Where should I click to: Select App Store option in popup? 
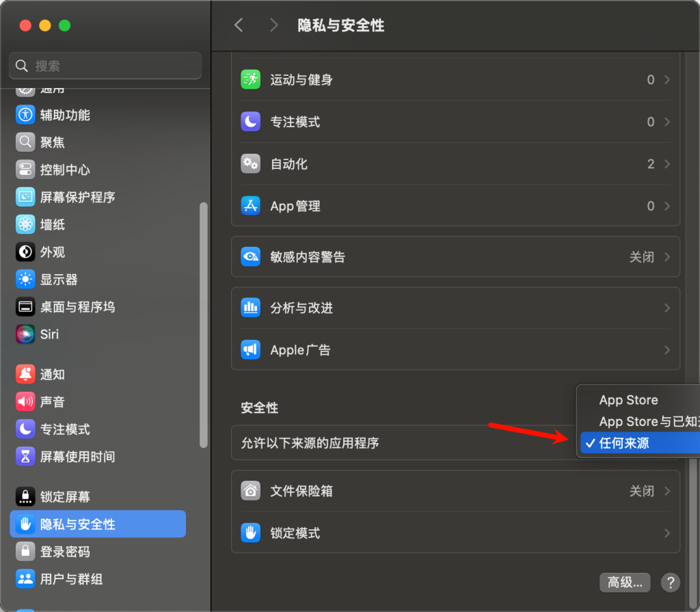(628, 400)
